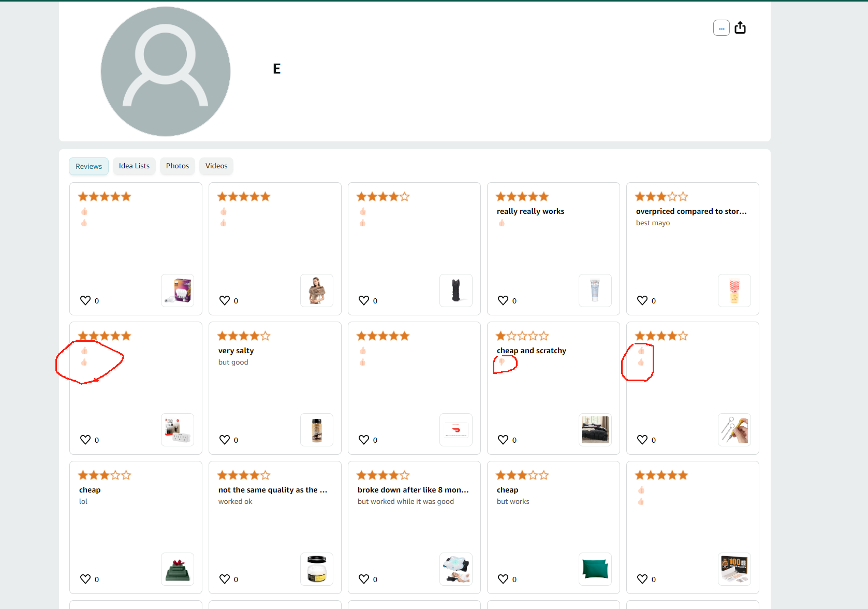
Task: Like the light bulb product review
Action: [x=85, y=300]
